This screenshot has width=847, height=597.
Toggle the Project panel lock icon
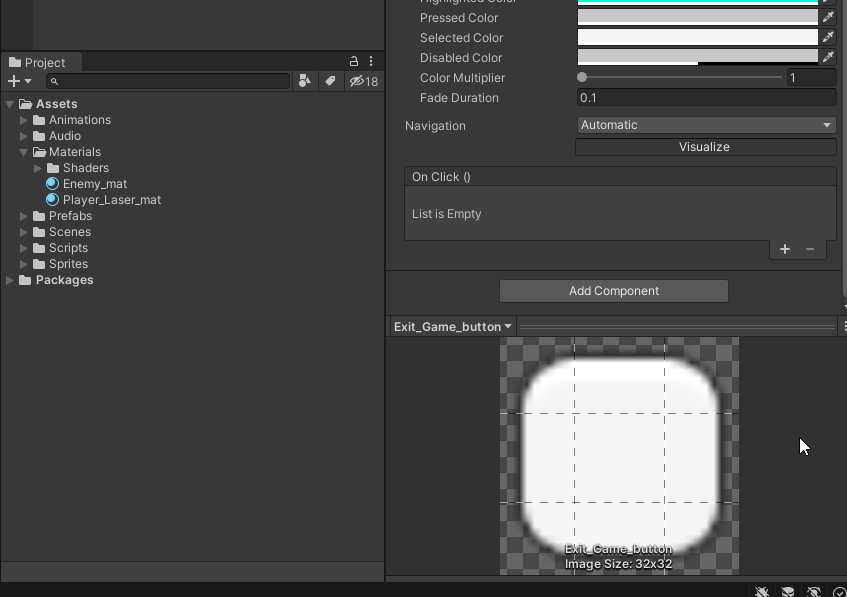(353, 62)
